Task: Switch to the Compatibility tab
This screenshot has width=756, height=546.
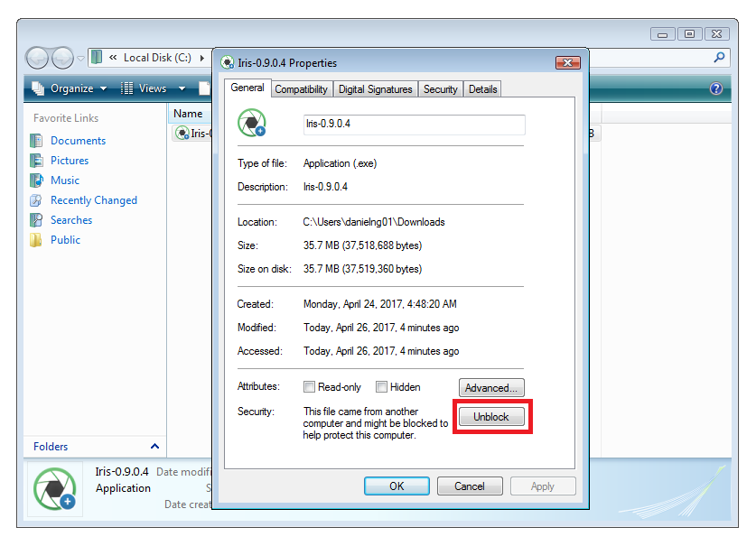Action: 302,89
